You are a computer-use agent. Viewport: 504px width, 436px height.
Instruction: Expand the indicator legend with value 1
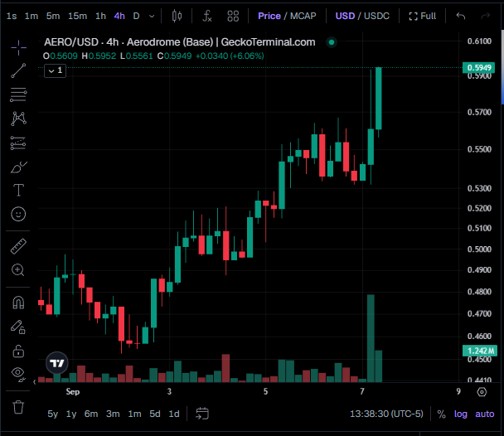click(x=55, y=70)
